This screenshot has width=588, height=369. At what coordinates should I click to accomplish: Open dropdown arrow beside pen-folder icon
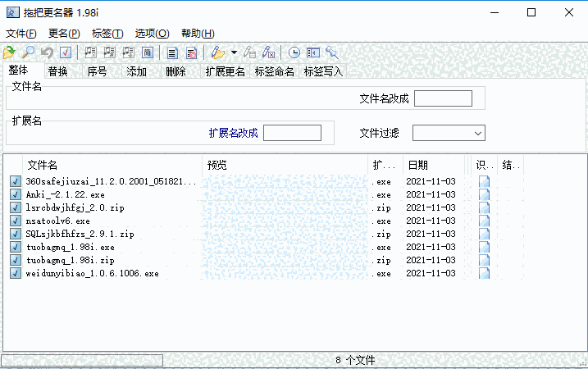[x=234, y=52]
